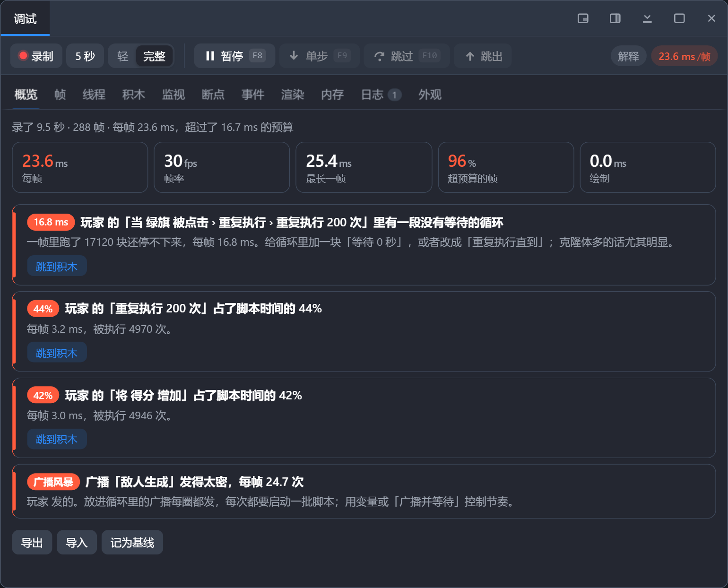Switch to the 事件 tab
728x588 pixels.
point(253,95)
